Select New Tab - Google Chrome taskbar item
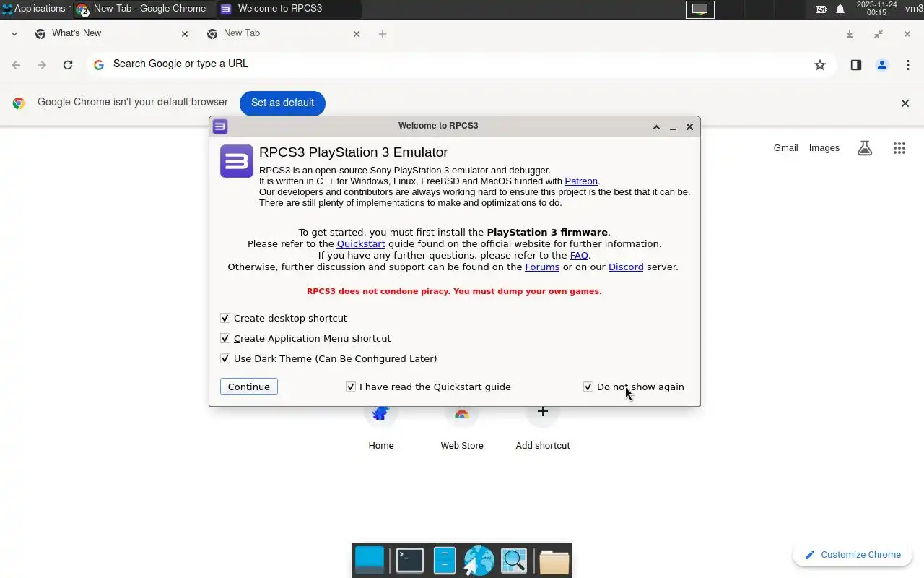The image size is (924, 578). pos(143,9)
